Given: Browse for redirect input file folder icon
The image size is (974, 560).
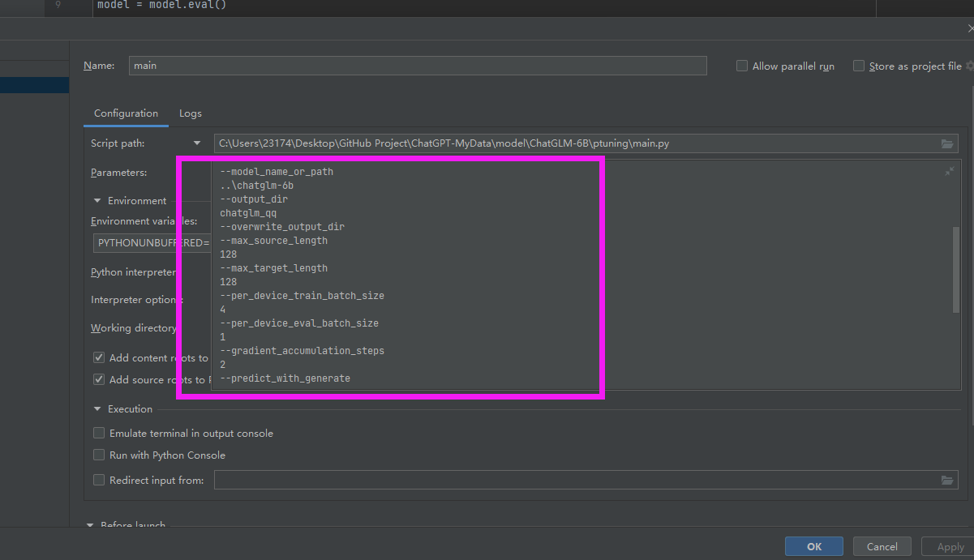Looking at the screenshot, I should 947,480.
